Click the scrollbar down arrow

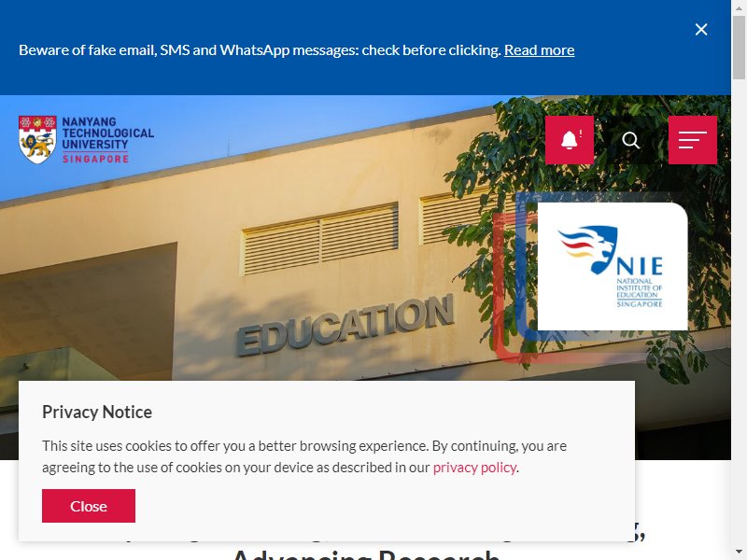tap(739, 553)
